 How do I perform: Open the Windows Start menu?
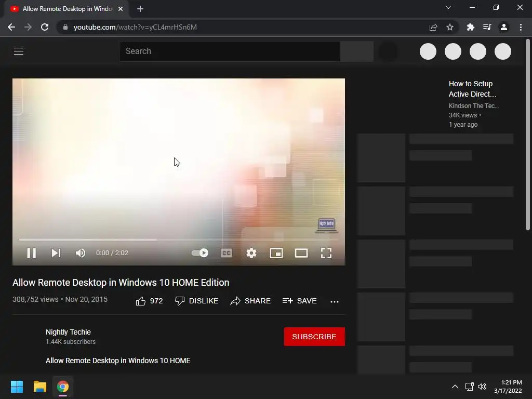[x=17, y=387]
